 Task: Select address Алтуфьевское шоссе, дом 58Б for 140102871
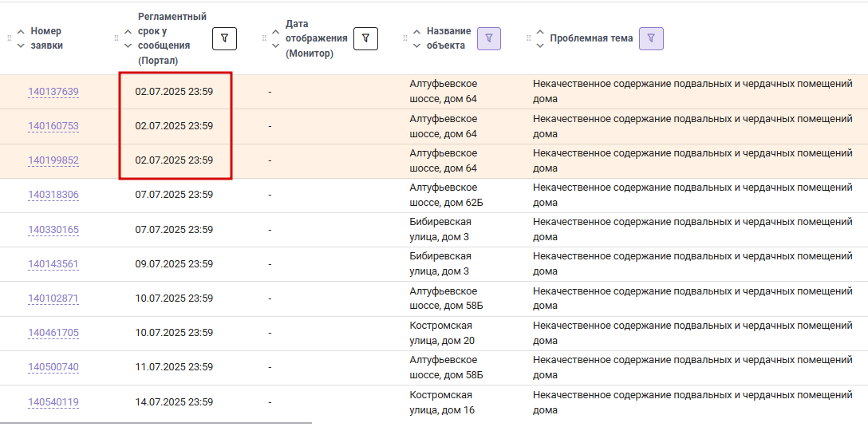pos(446,298)
